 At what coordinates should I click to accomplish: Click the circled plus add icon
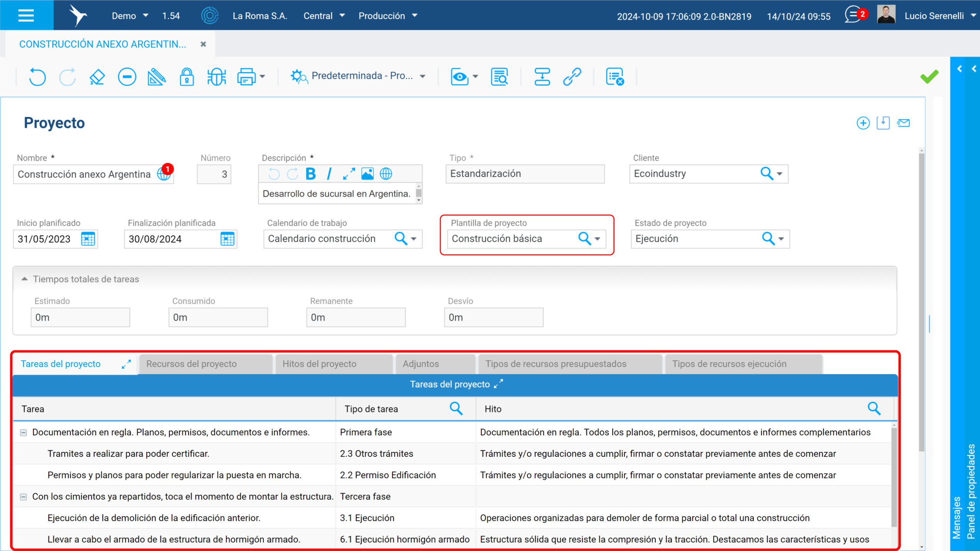point(863,123)
